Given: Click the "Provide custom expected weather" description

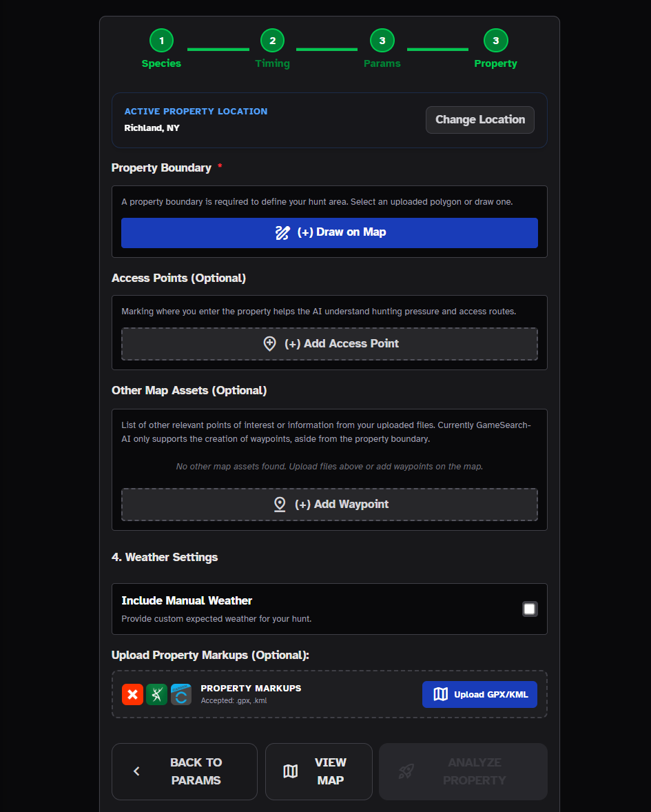Looking at the screenshot, I should [x=216, y=619].
